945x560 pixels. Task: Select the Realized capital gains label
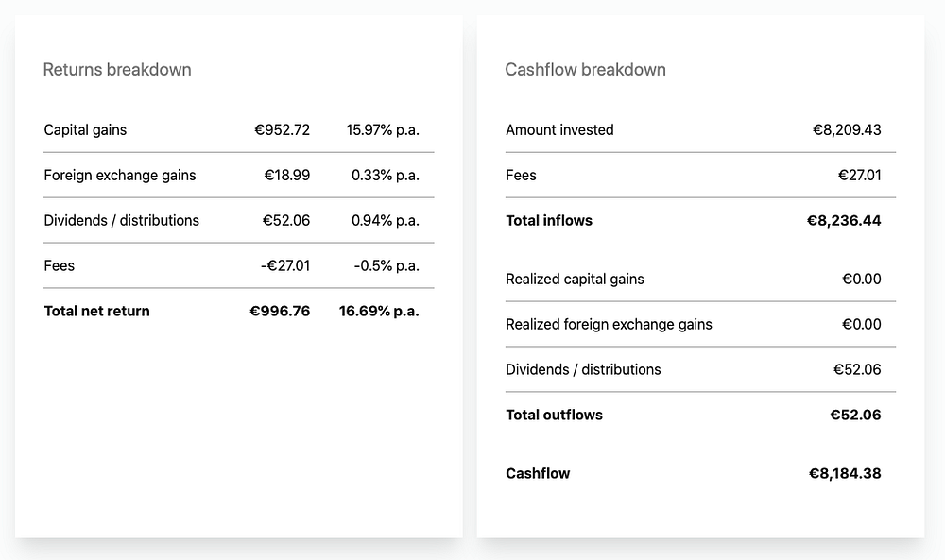pos(575,280)
